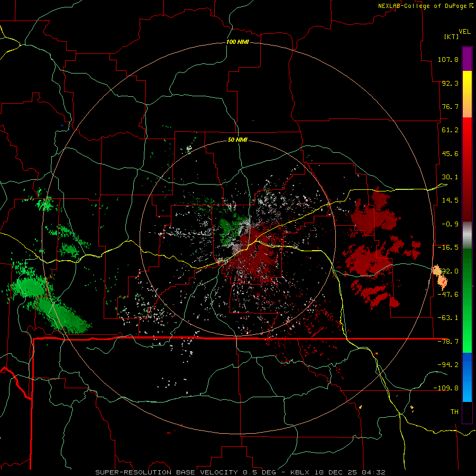
Task: Click the purple segment of velocity color bar
Action: (467, 59)
